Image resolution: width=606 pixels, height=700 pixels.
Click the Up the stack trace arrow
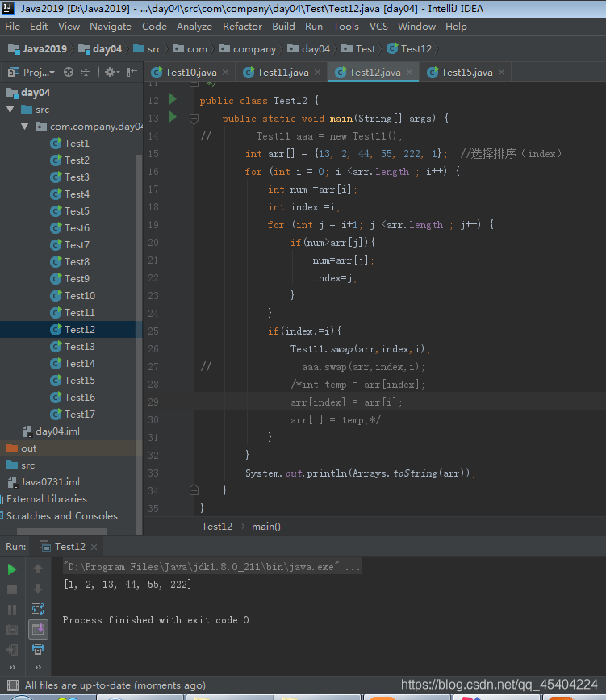point(38,569)
